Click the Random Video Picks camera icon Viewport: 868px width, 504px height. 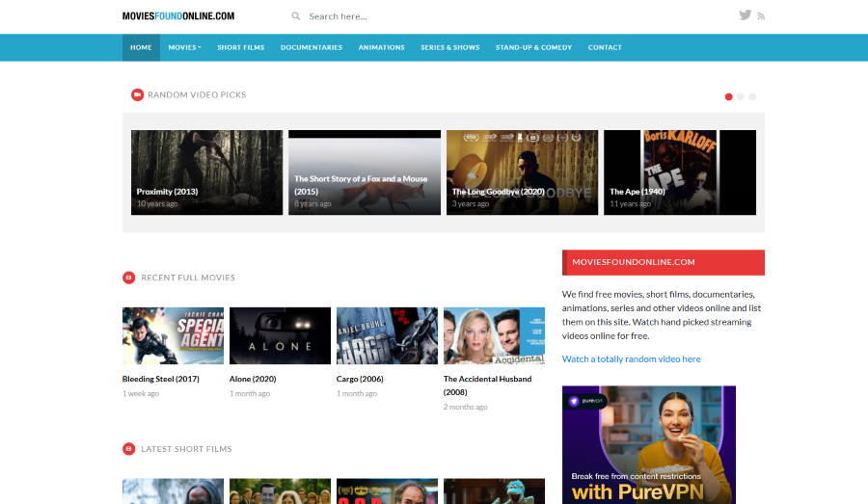point(137,94)
